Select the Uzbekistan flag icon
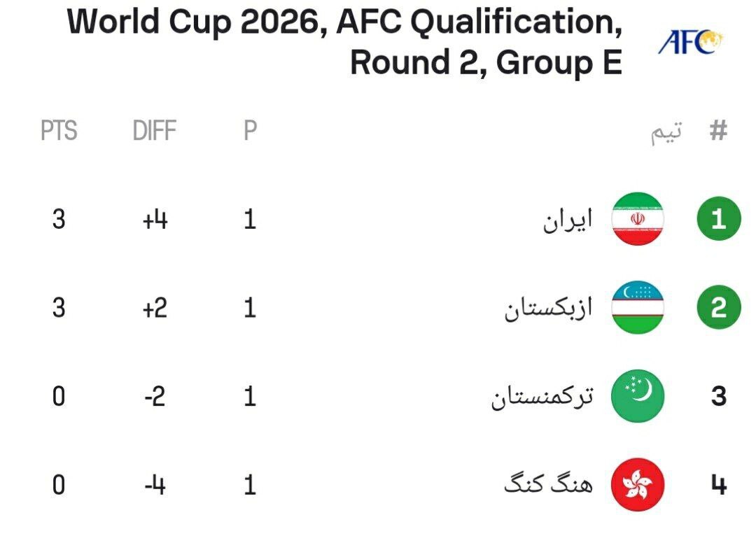 point(638,309)
